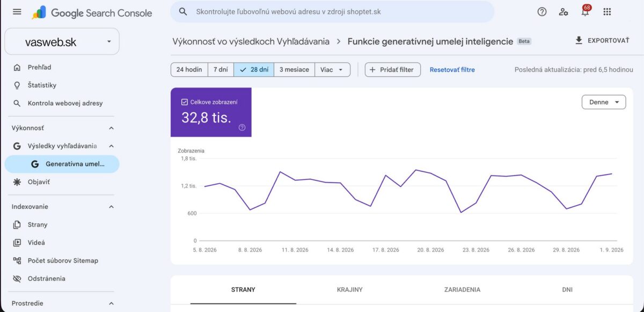Click the search magnifier icon
The width and height of the screenshot is (644, 312).
(183, 11)
